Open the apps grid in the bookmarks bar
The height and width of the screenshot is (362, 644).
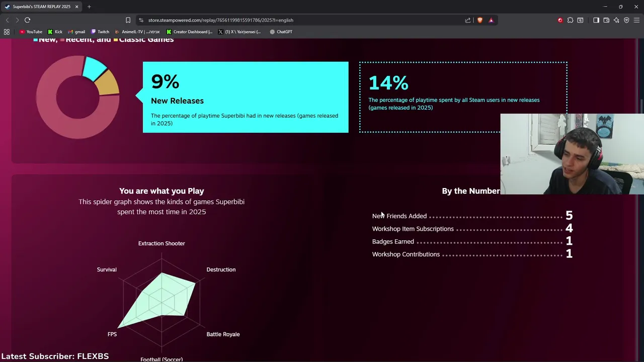click(x=7, y=32)
